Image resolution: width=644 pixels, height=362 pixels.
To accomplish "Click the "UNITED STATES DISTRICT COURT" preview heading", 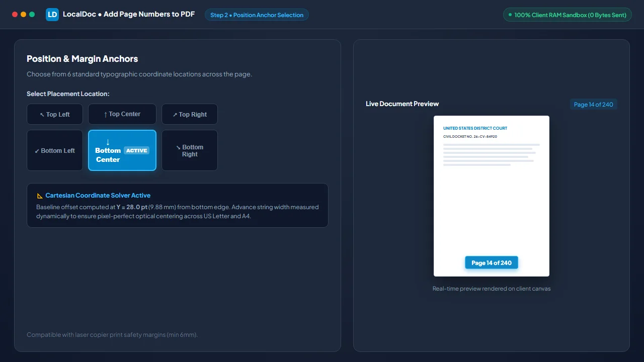I will pyautogui.click(x=475, y=128).
